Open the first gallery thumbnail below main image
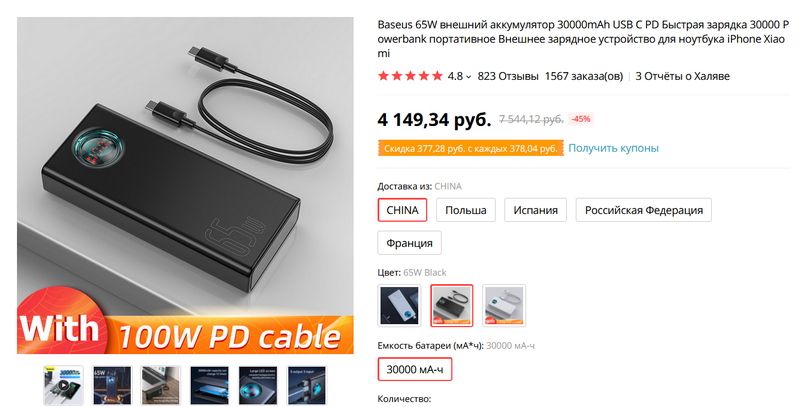This screenshot has height=407, width=800. (x=63, y=386)
